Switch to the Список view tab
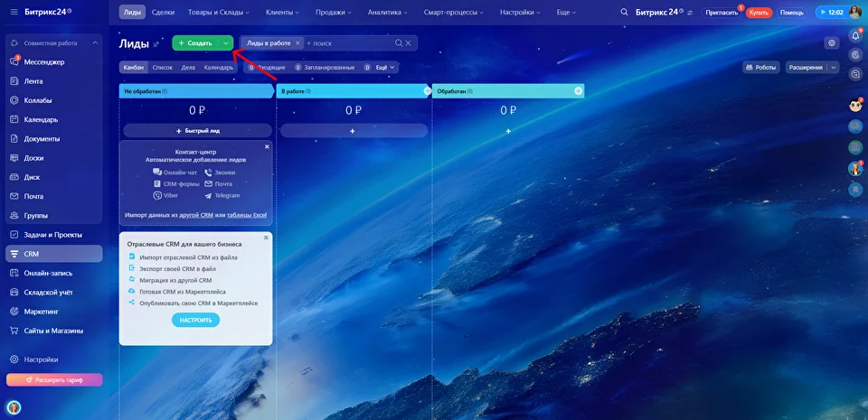Image resolution: width=868 pixels, height=420 pixels. click(x=162, y=68)
